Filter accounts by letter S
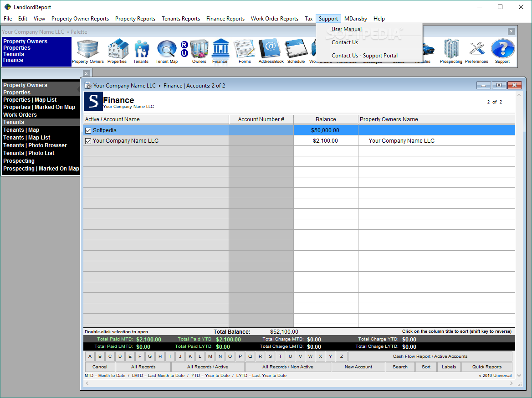532x398 pixels. [270, 356]
